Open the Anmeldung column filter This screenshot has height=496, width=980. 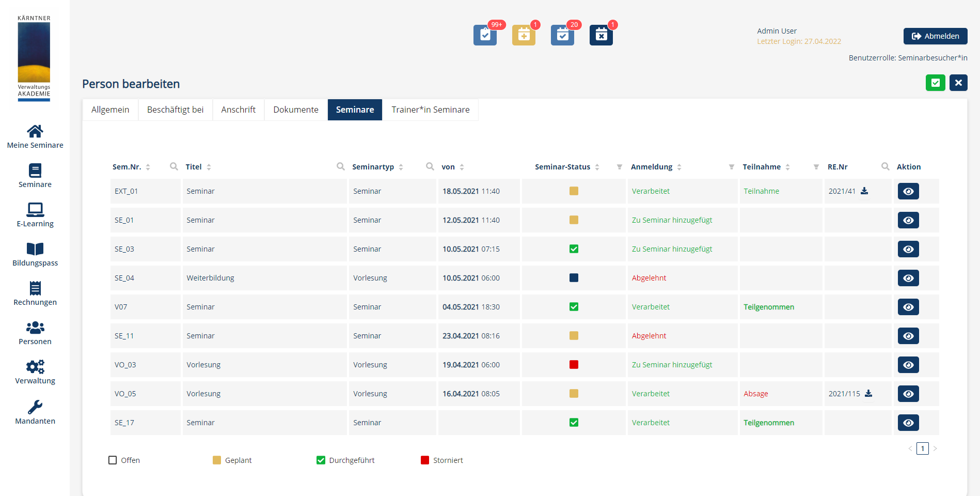pos(731,167)
